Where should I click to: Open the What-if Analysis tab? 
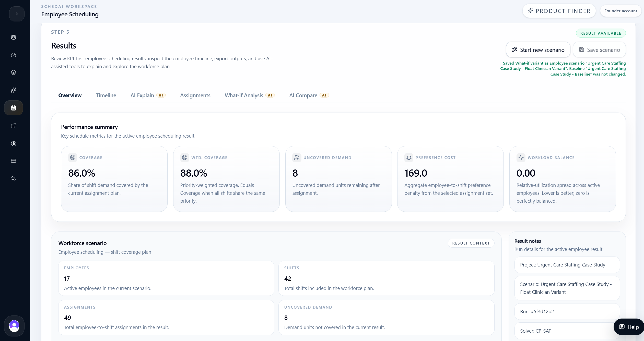click(x=250, y=95)
